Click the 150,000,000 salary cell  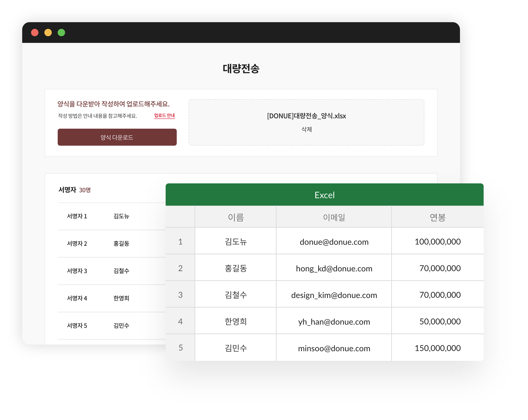[x=438, y=348]
